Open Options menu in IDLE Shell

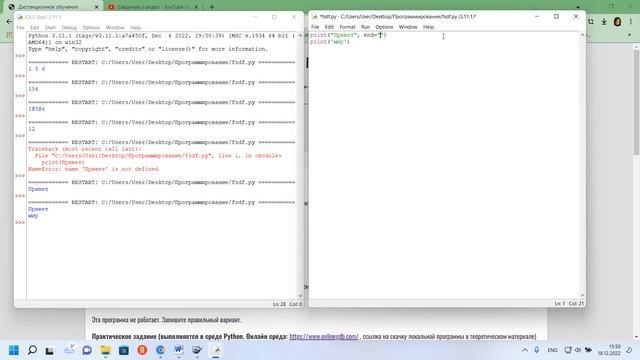(x=91, y=27)
